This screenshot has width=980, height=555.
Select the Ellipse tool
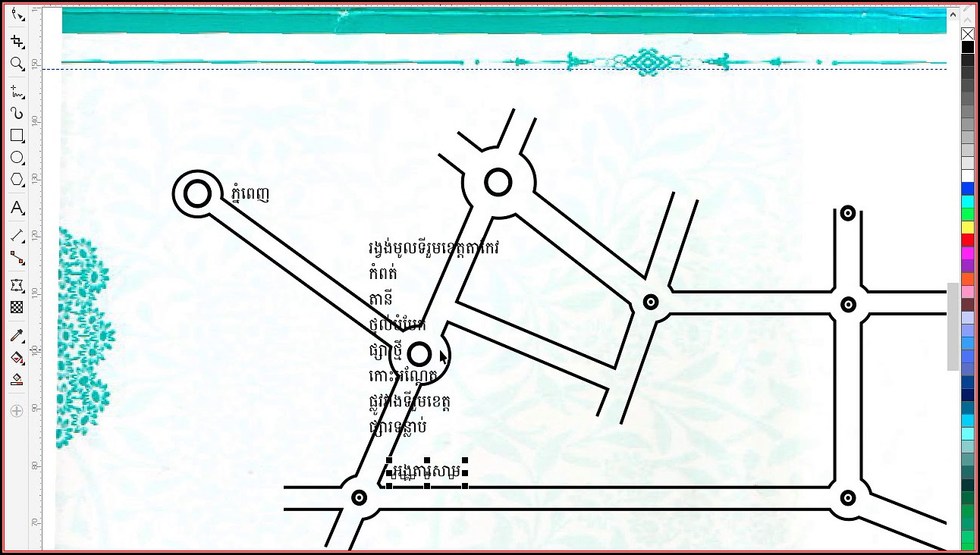pos(17,158)
